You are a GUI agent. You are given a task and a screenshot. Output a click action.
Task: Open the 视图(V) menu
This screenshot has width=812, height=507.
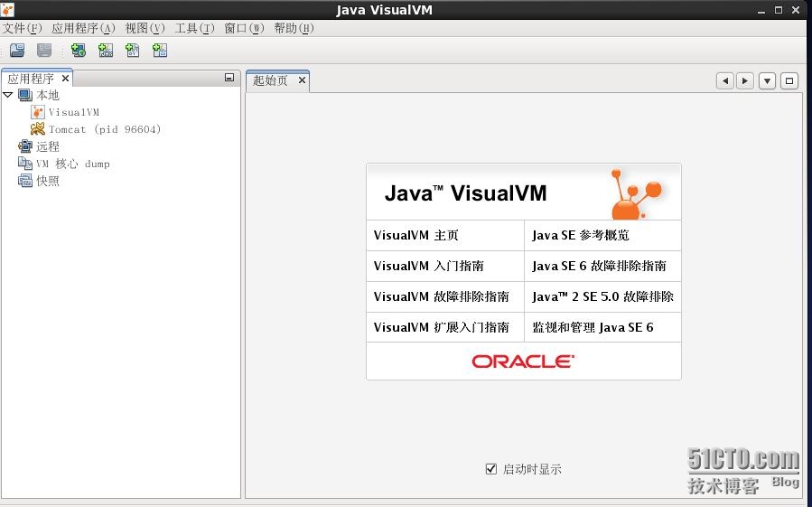tap(145, 28)
